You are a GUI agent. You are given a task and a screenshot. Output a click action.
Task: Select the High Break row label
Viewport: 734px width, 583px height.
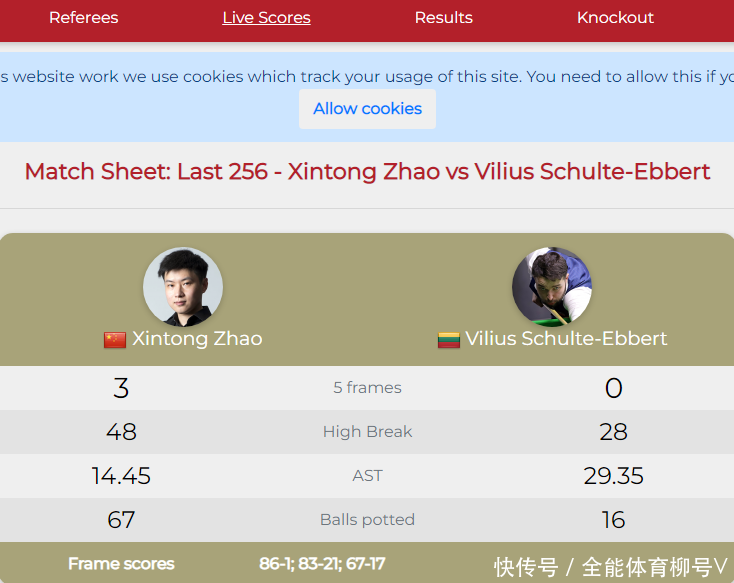367,432
